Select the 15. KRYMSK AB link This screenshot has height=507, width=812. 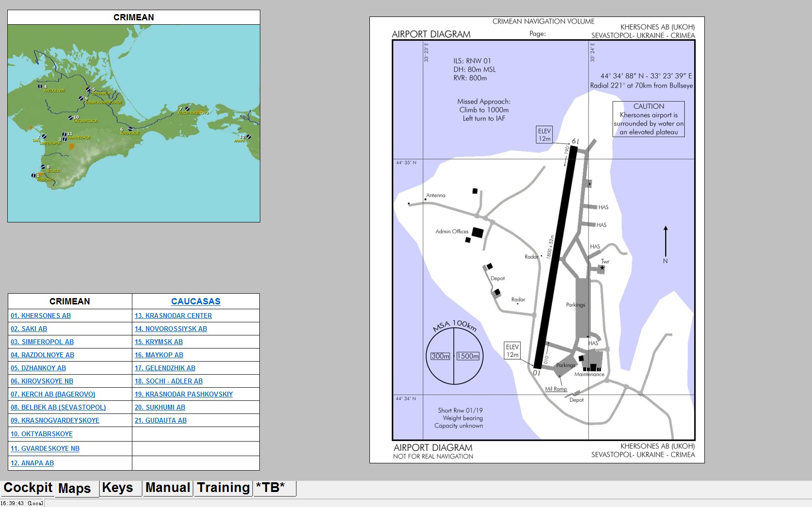click(159, 342)
